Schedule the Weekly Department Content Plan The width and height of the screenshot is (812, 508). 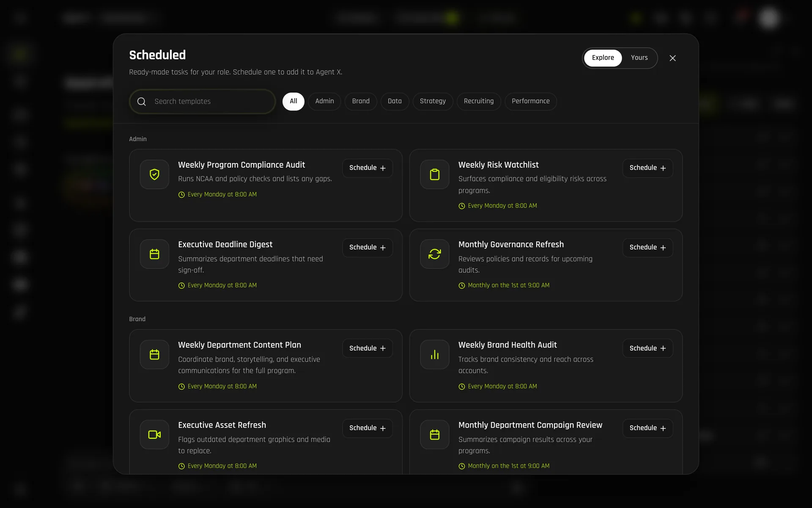pos(368,348)
